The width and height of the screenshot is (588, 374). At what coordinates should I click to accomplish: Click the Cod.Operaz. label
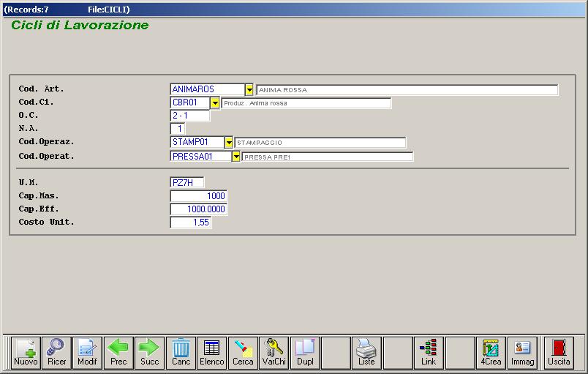point(47,142)
